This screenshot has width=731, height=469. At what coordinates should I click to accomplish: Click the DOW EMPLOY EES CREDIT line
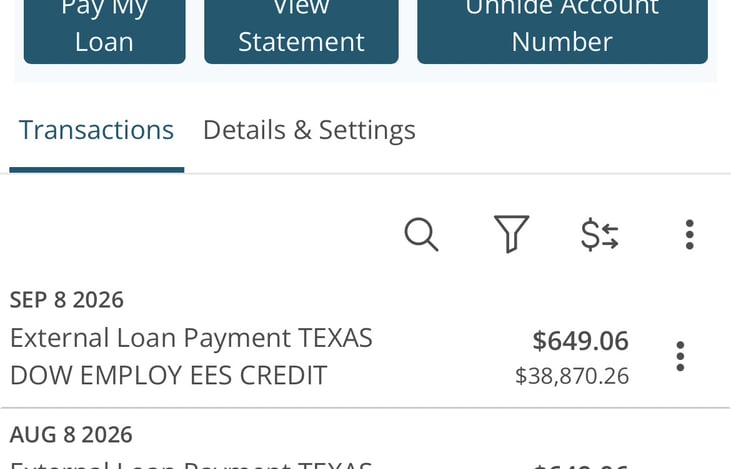(x=168, y=375)
